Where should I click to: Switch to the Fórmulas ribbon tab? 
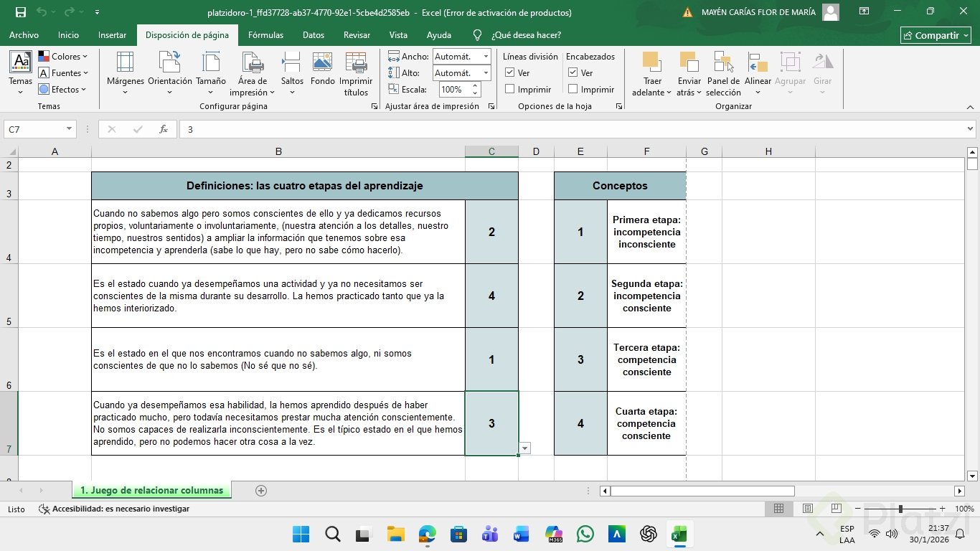click(265, 35)
